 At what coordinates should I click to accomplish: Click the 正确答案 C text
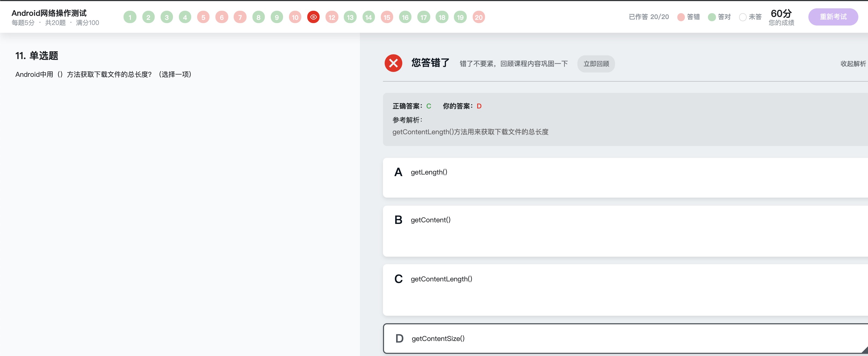coord(412,106)
